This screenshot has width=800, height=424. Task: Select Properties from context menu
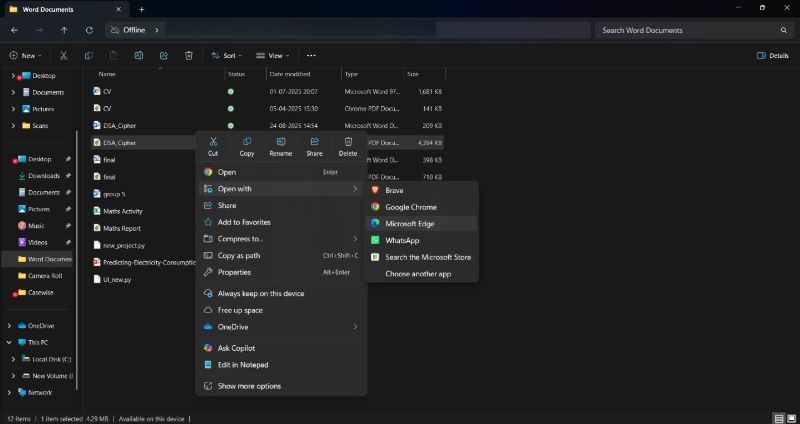(234, 272)
